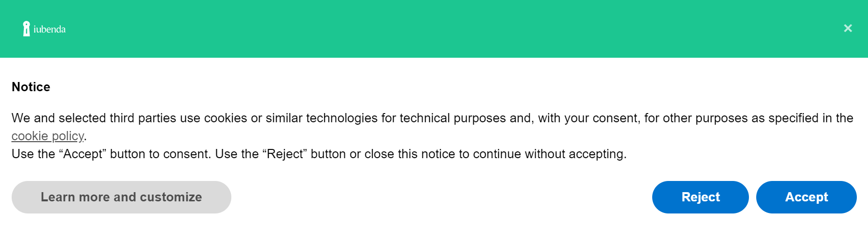868x229 pixels.
Task: Click Learn more and customize
Action: tap(121, 197)
